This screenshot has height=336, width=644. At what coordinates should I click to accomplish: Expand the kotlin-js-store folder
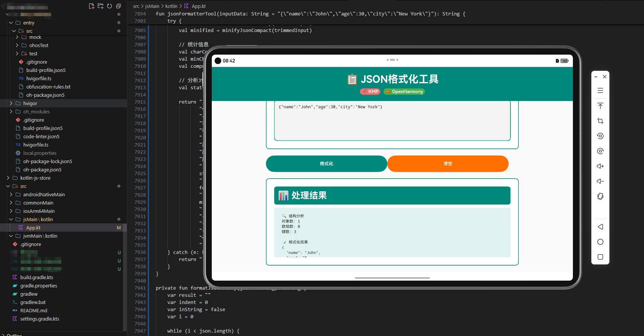click(8, 178)
